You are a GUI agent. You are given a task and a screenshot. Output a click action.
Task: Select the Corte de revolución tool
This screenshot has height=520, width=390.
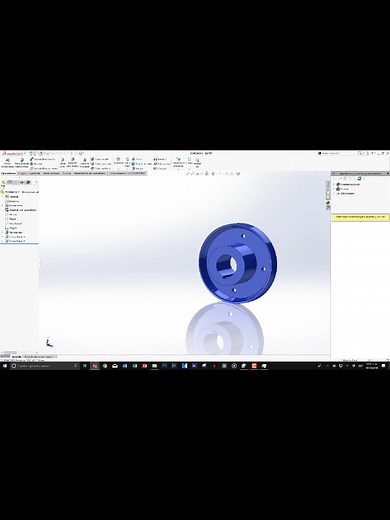[x=85, y=162]
